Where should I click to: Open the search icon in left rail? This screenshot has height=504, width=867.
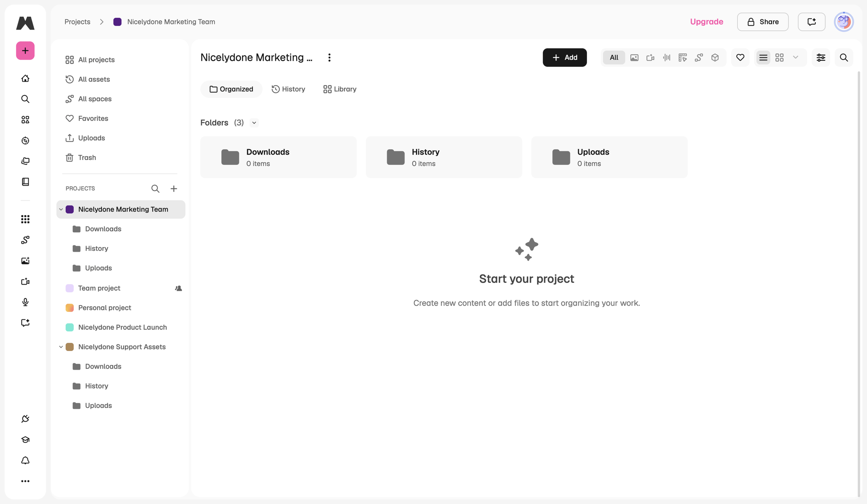25,99
